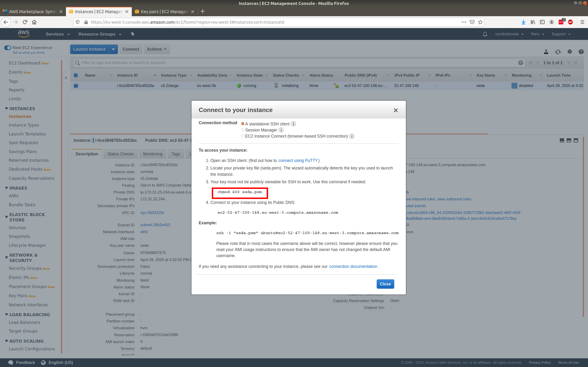Screen dimensions: 588x367
Task: Collapse the sidebar navigation panel
Action: pyautogui.click(x=66, y=78)
